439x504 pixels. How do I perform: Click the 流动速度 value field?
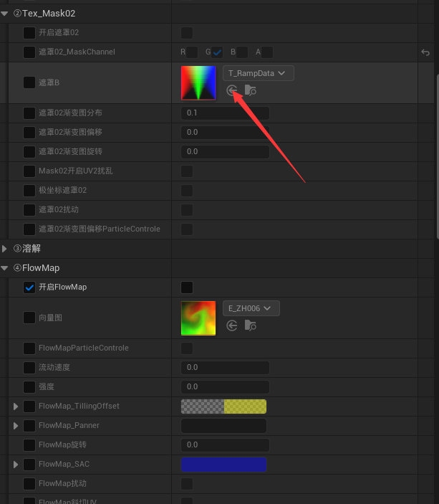point(225,367)
